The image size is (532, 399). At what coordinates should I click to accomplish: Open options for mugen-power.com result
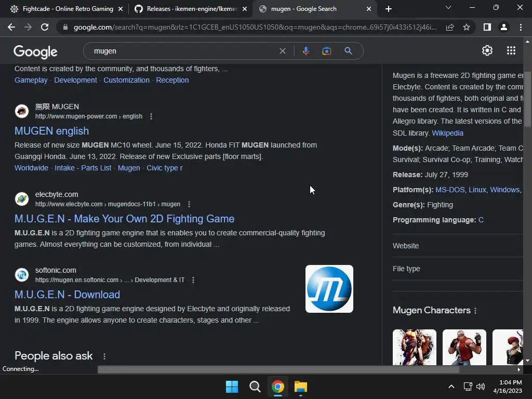151,116
